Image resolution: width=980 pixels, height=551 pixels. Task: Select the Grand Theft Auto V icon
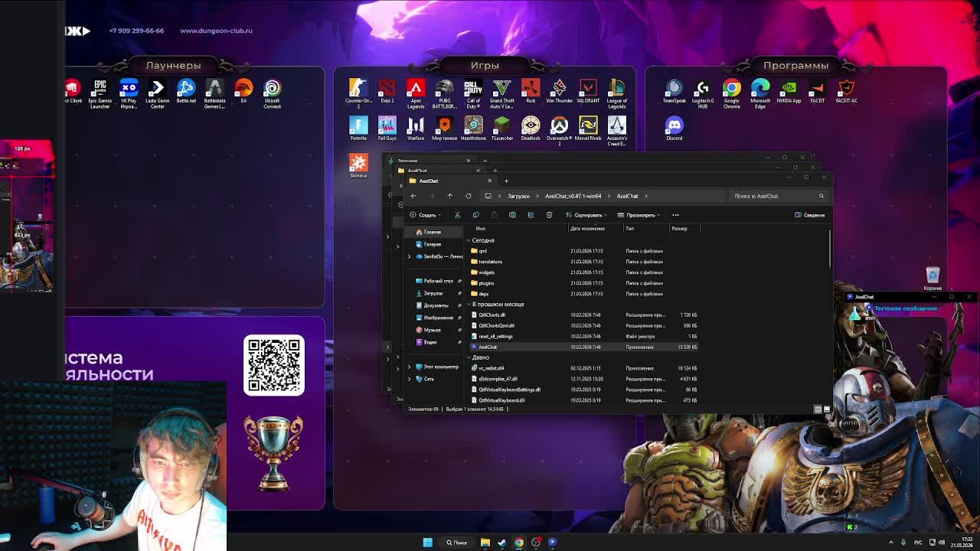pos(502,93)
